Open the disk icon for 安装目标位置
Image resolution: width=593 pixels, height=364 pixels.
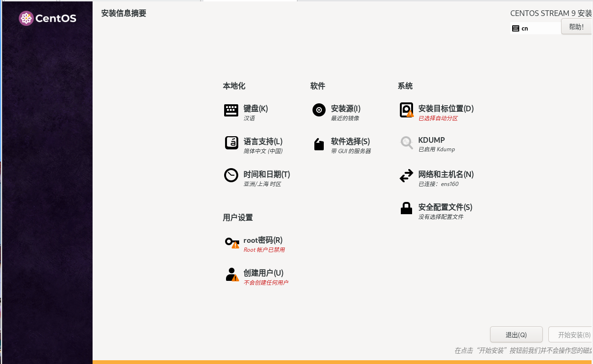[406, 110]
